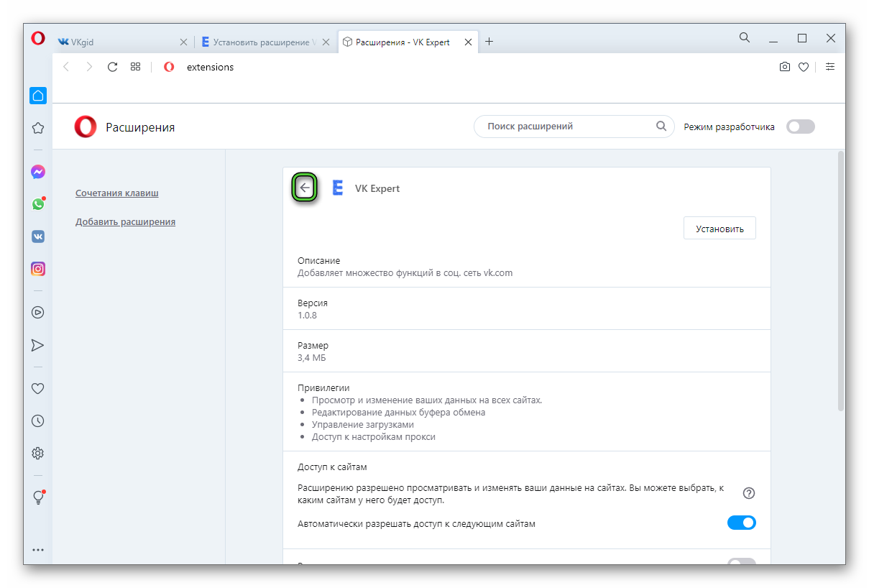Viewport: 869px width, 588px height.
Task: Click the Управление загрузками privilege line
Action: coord(363,425)
